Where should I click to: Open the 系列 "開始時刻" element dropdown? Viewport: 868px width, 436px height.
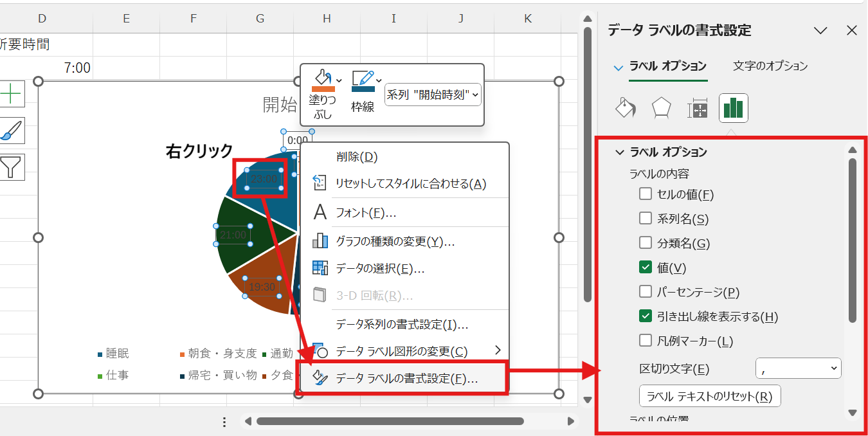pos(433,95)
